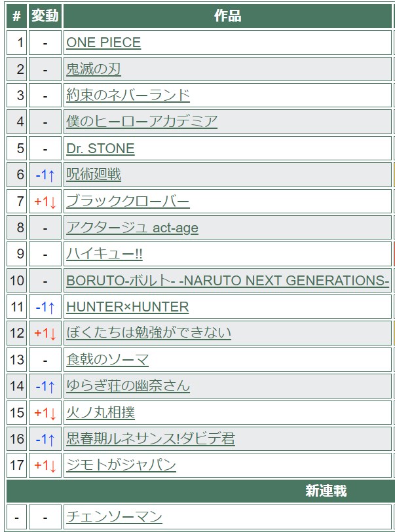Image resolution: width=395 pixels, height=532 pixels.
Task: Open the Dr. STONE link
Action: coord(100,149)
